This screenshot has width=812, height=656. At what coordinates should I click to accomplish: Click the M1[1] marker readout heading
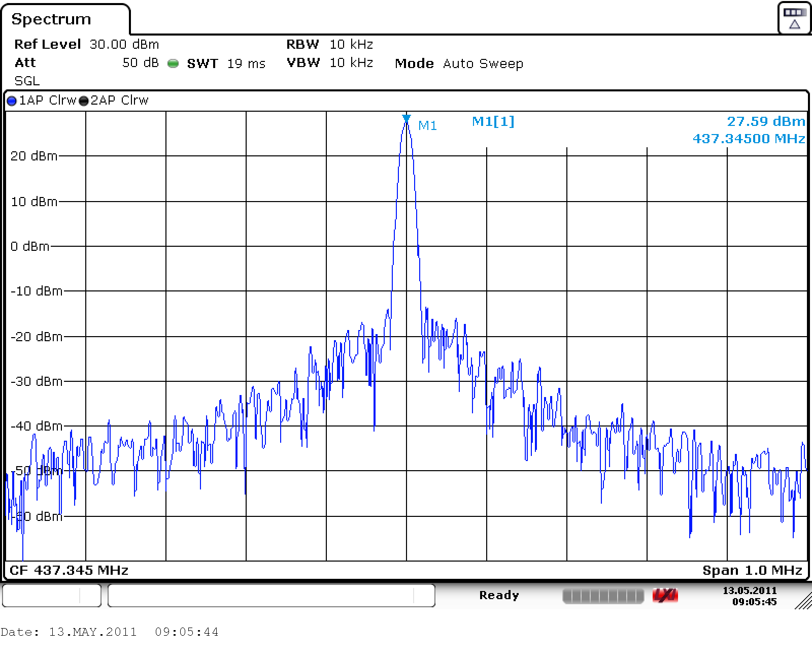493,122
